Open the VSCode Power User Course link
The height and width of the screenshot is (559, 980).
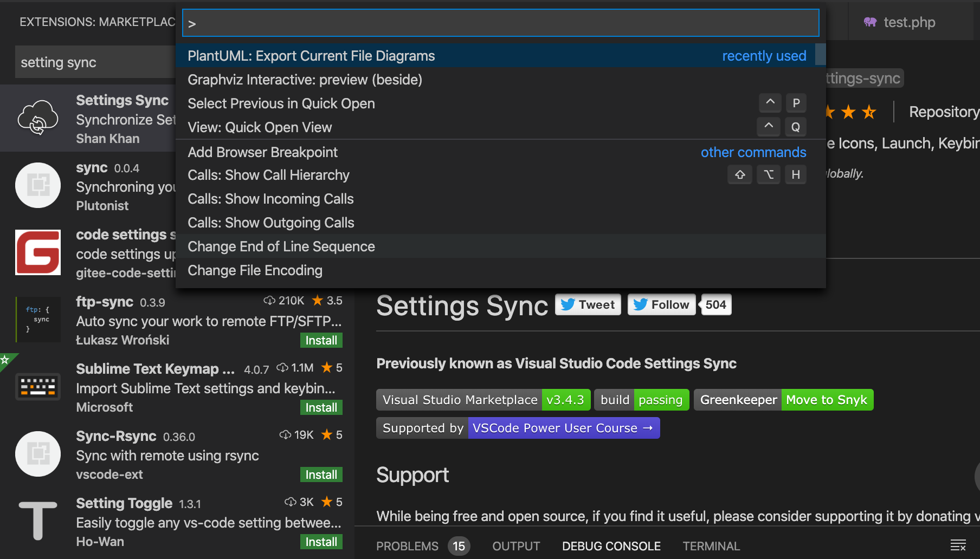[x=563, y=428]
